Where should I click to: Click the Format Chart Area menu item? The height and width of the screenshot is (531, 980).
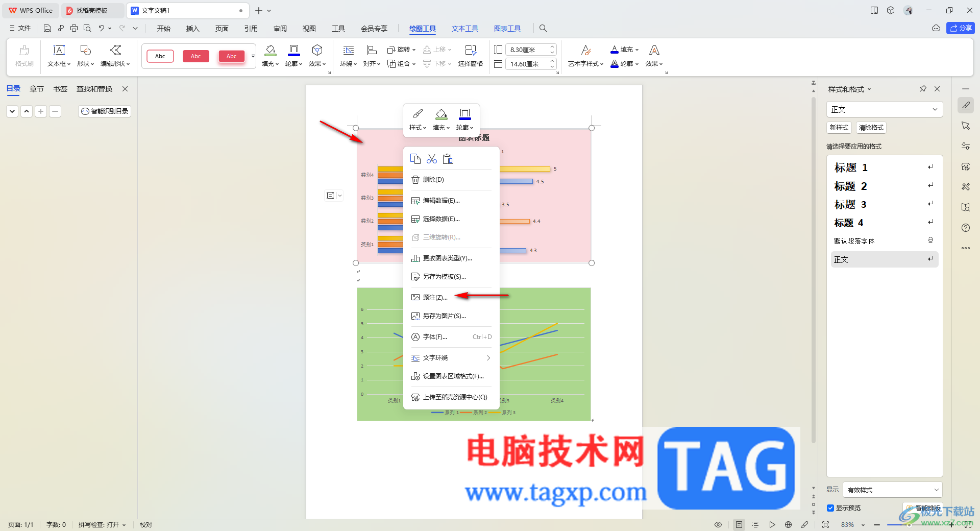[451, 376]
